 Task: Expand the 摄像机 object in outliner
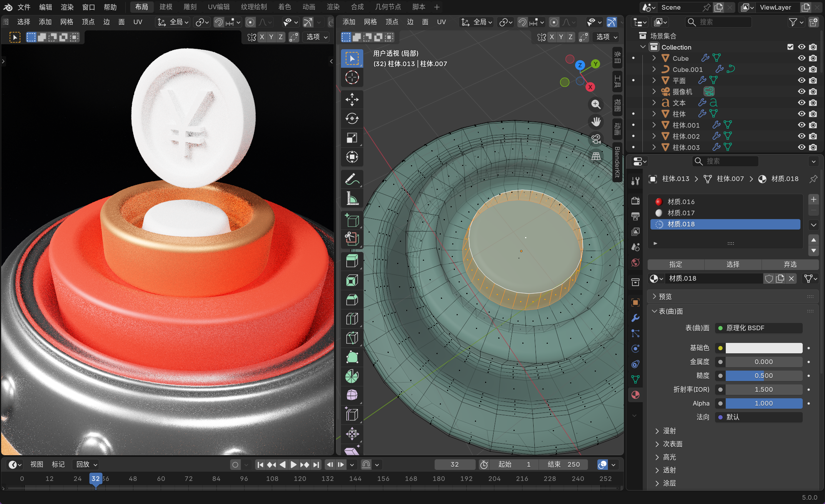coord(654,91)
